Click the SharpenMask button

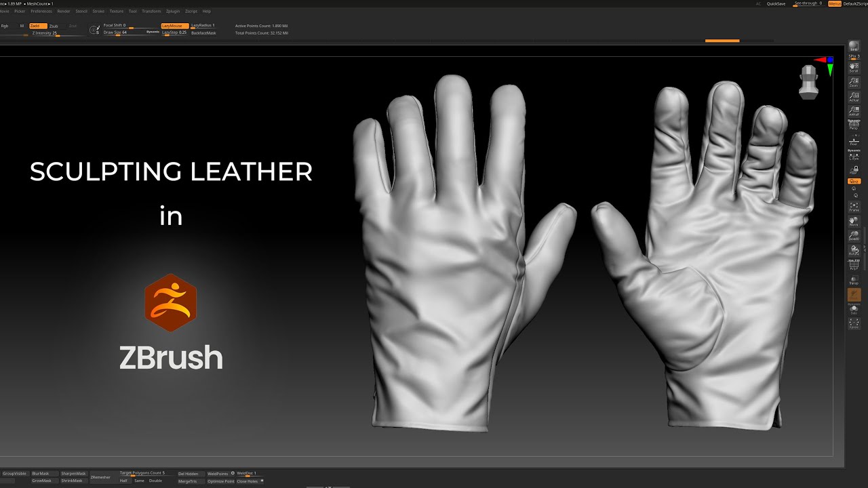pyautogui.click(x=73, y=473)
